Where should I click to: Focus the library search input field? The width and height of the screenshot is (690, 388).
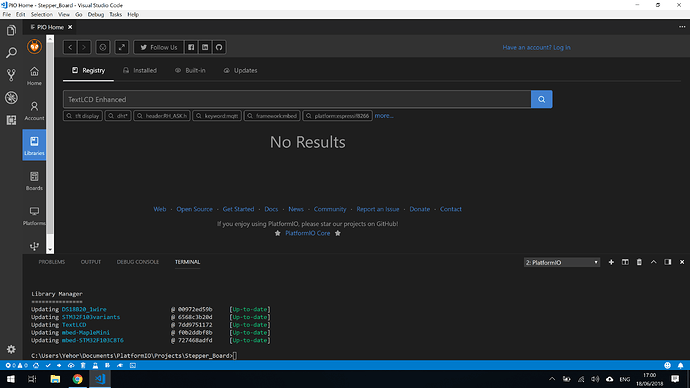coord(297,99)
